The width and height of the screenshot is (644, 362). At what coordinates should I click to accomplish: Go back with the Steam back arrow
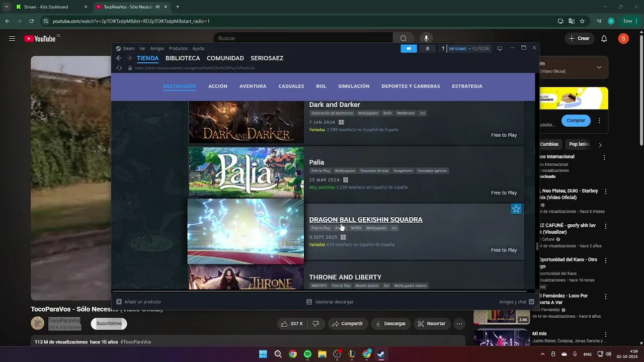click(x=119, y=58)
